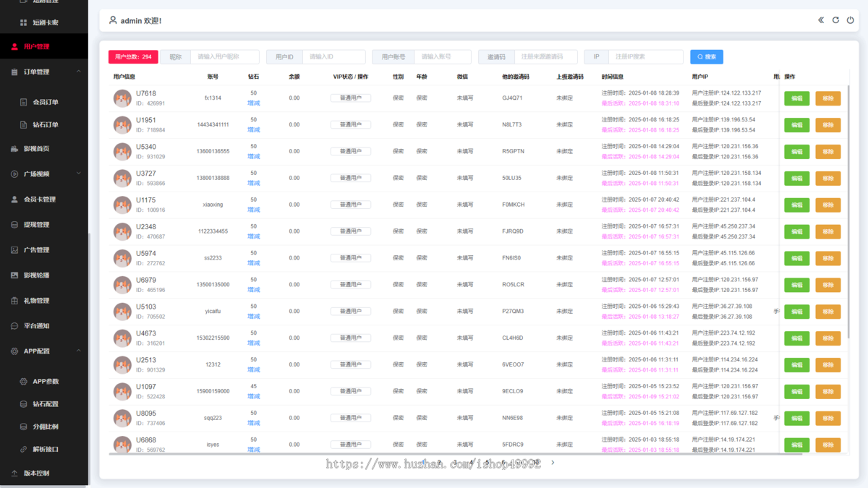Click the 会员订单 document icon
The width and height of the screenshot is (868, 488).
point(23,103)
